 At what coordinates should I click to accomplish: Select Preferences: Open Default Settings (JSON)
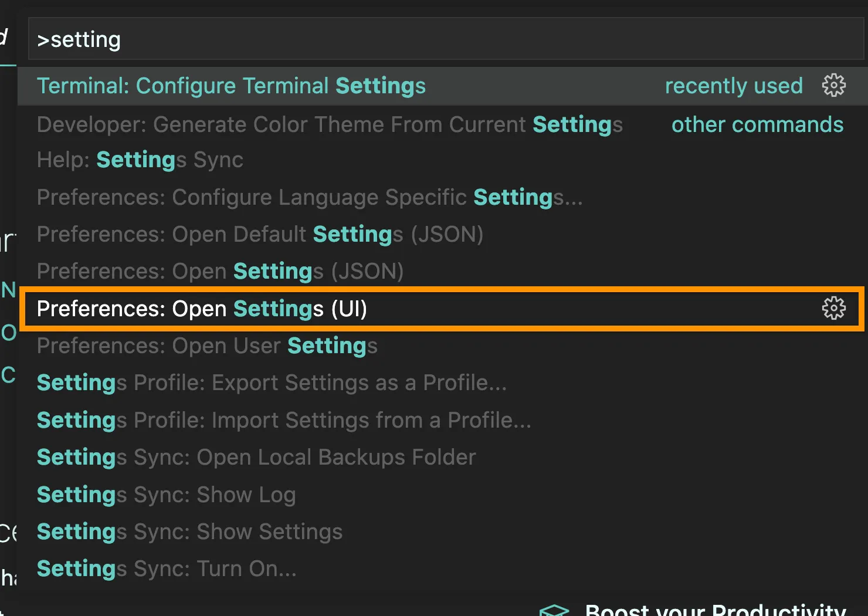click(x=260, y=235)
